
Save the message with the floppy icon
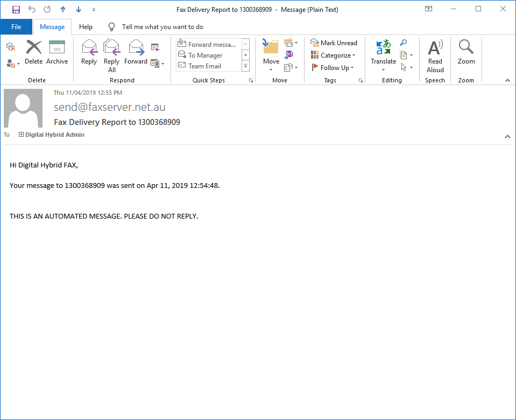[16, 10]
